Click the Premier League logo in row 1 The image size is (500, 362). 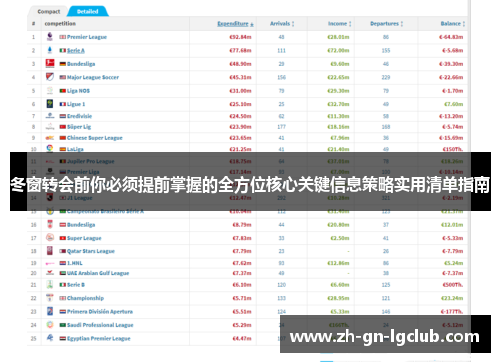[50, 37]
